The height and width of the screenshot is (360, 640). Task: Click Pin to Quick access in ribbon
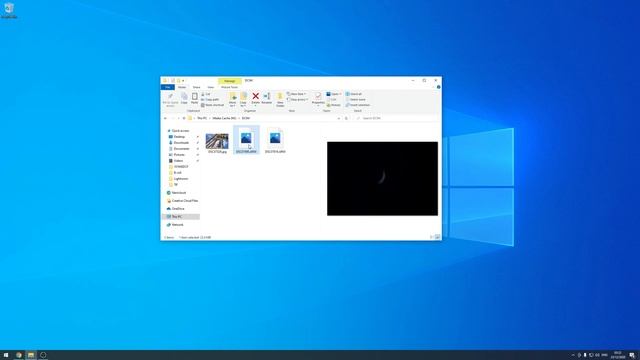(170, 100)
